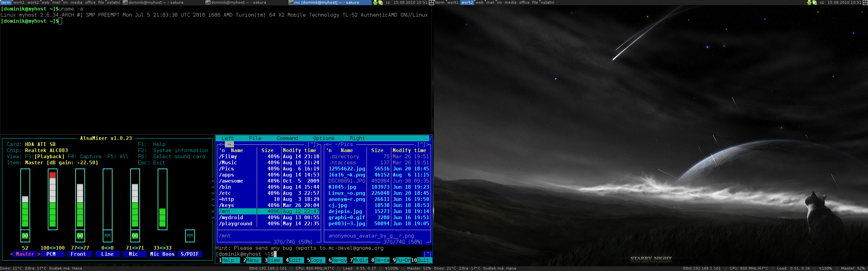Click the terminal icon of the first sakura task
The image size is (868, 271).
[125, 2]
